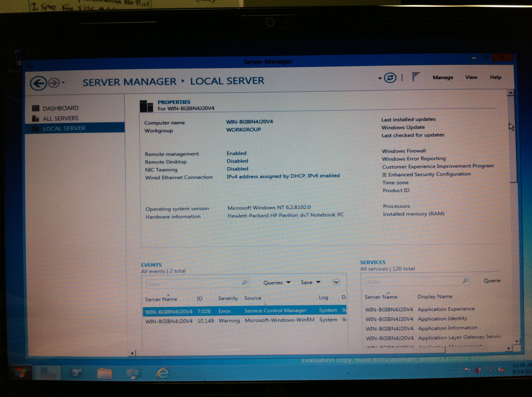Sort services by Display Name column
Image resolution: width=532 pixels, height=397 pixels.
435,297
